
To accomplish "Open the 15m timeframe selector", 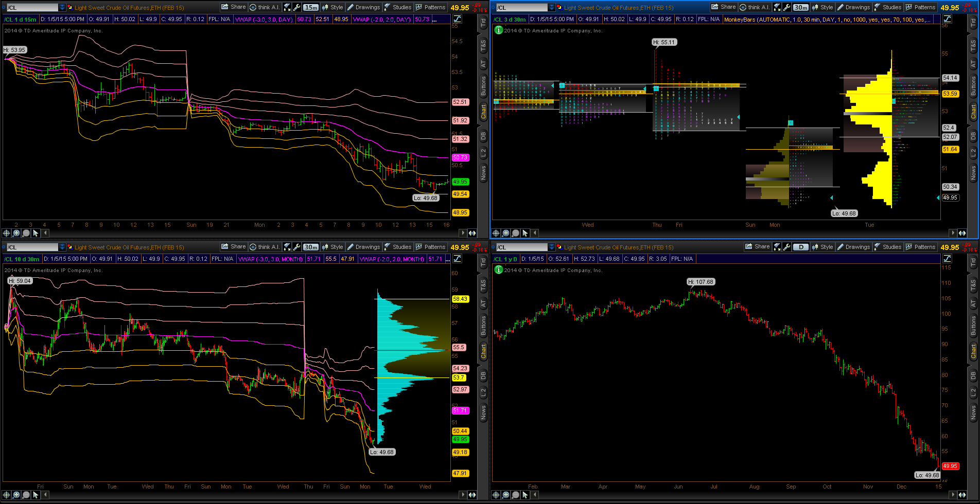I will pyautogui.click(x=311, y=7).
